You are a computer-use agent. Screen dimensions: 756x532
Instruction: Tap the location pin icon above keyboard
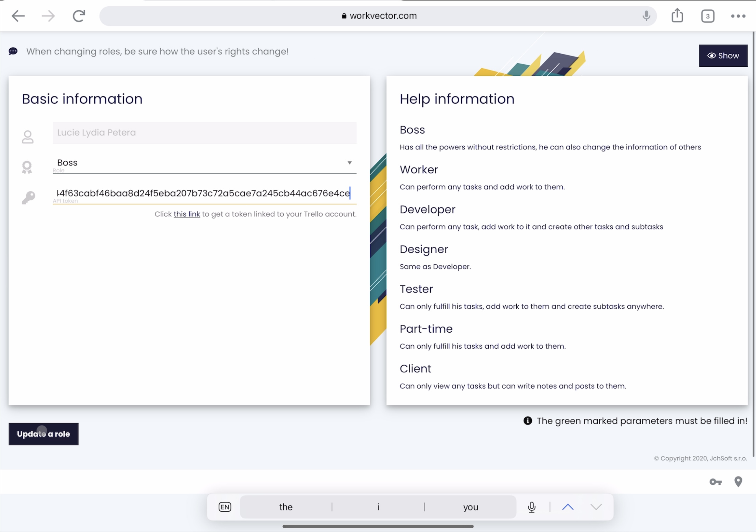click(x=738, y=482)
